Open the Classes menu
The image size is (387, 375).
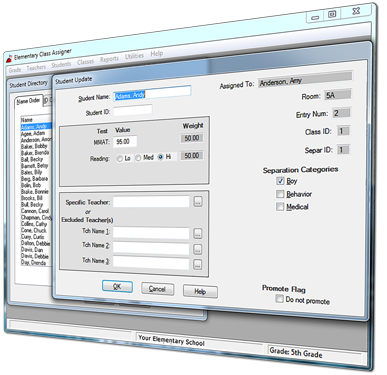pos(85,62)
